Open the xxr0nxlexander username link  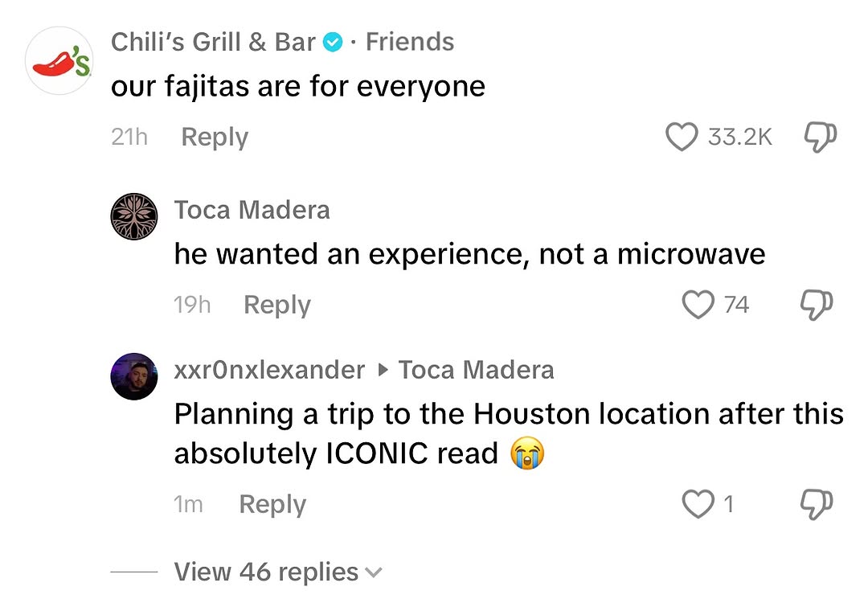tap(269, 370)
